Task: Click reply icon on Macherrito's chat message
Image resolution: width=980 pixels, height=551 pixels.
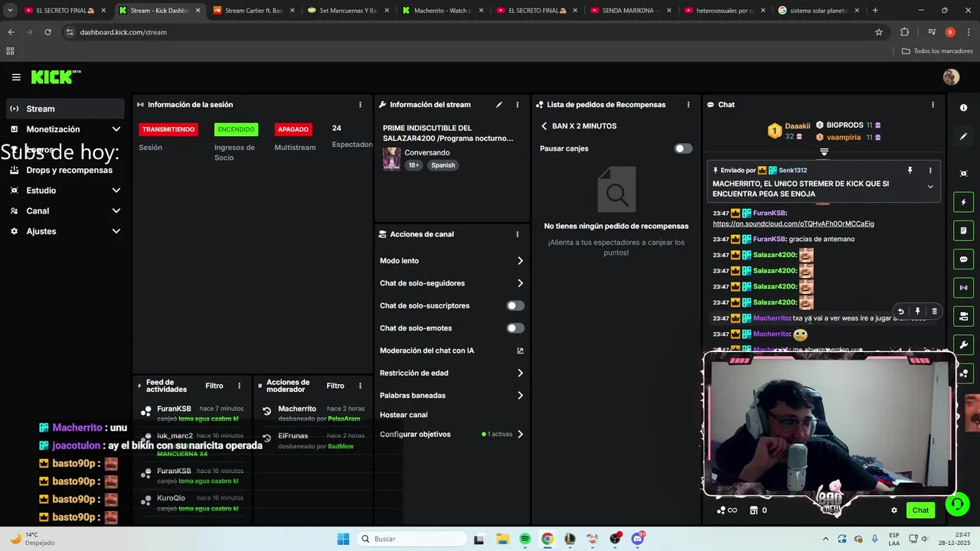Action: (900, 311)
